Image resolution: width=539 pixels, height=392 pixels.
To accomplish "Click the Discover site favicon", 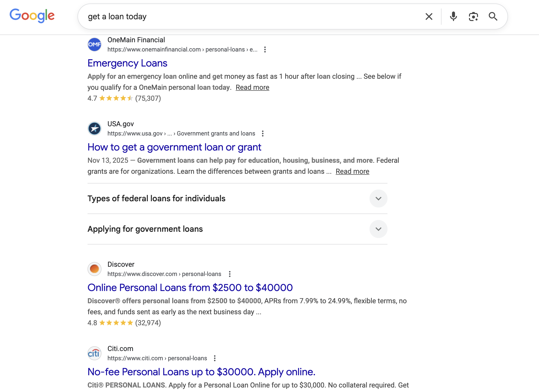I will [x=94, y=269].
